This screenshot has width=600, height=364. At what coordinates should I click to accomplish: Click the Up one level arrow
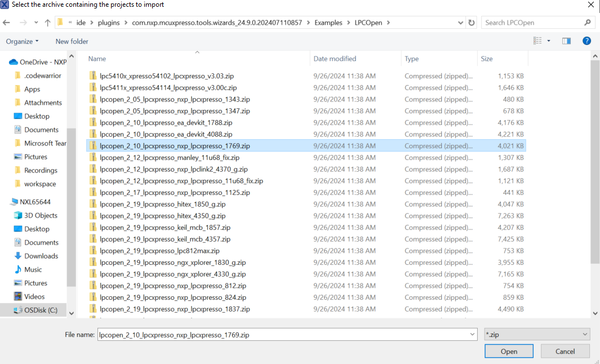tap(47, 23)
